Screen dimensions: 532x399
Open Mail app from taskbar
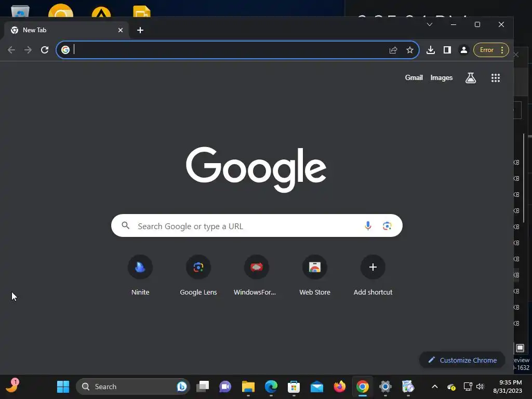316,387
